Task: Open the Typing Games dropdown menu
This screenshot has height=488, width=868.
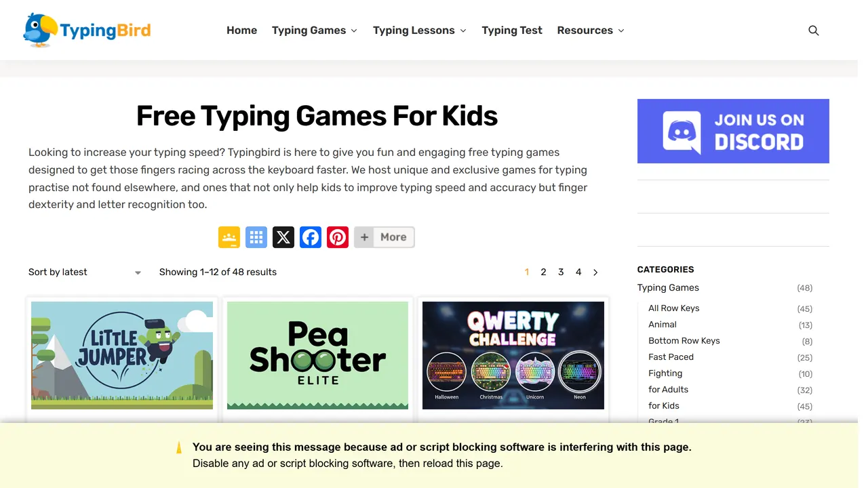Action: pos(315,30)
